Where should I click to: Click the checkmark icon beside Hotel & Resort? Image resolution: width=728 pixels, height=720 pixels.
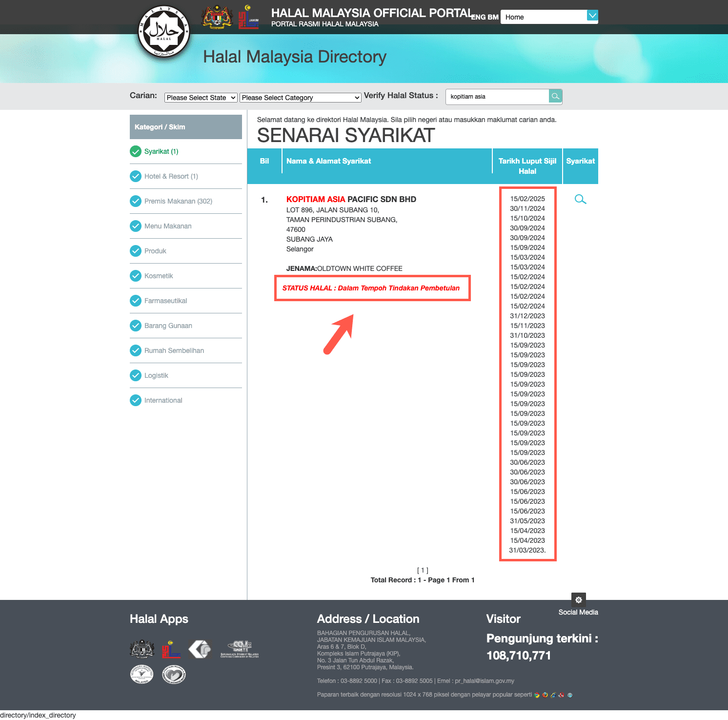136,176
